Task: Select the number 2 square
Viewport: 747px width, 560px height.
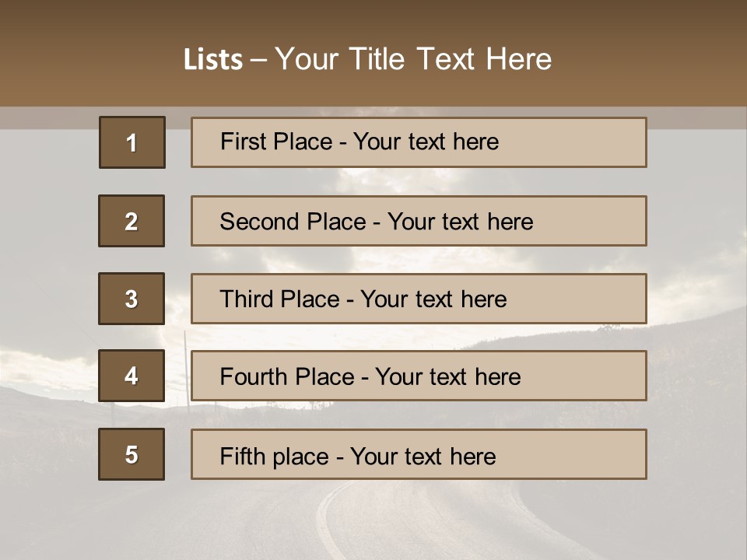Action: tap(132, 221)
